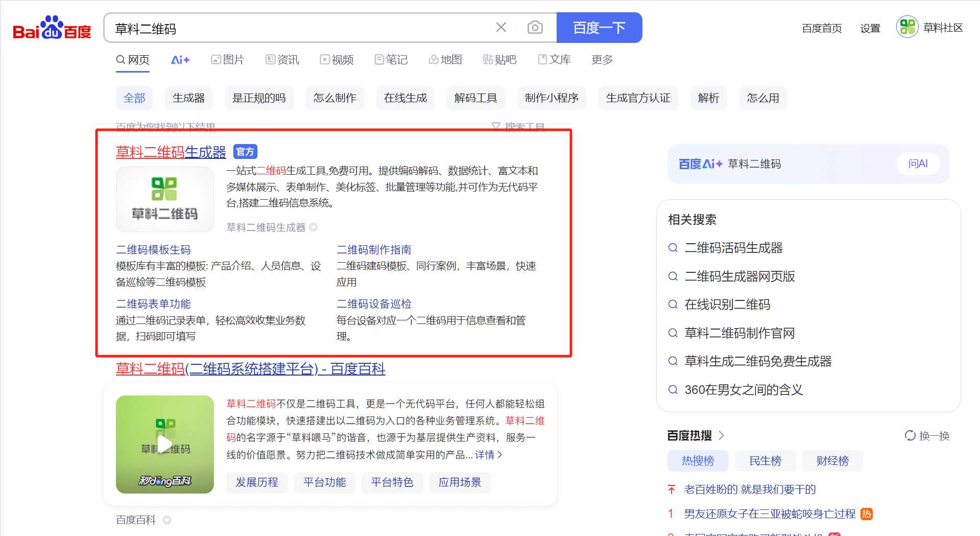980x536 pixels.
Task: Expand arrow beside 草料二维码生成器 source
Action: coord(314,227)
